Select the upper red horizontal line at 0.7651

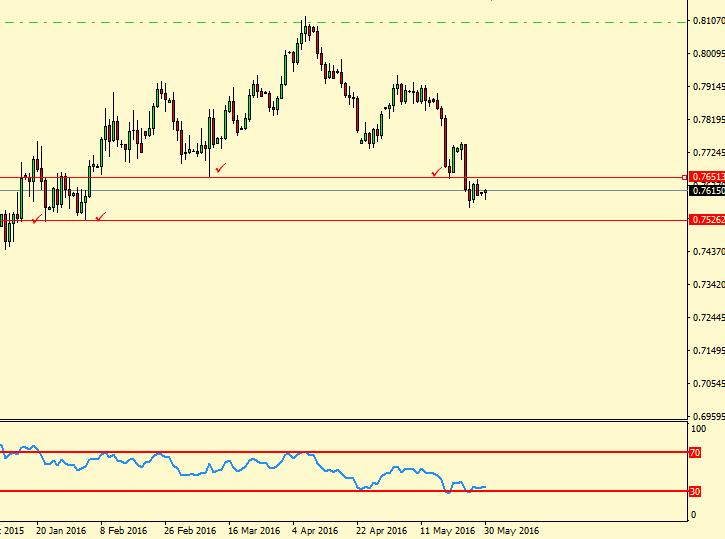342,178
